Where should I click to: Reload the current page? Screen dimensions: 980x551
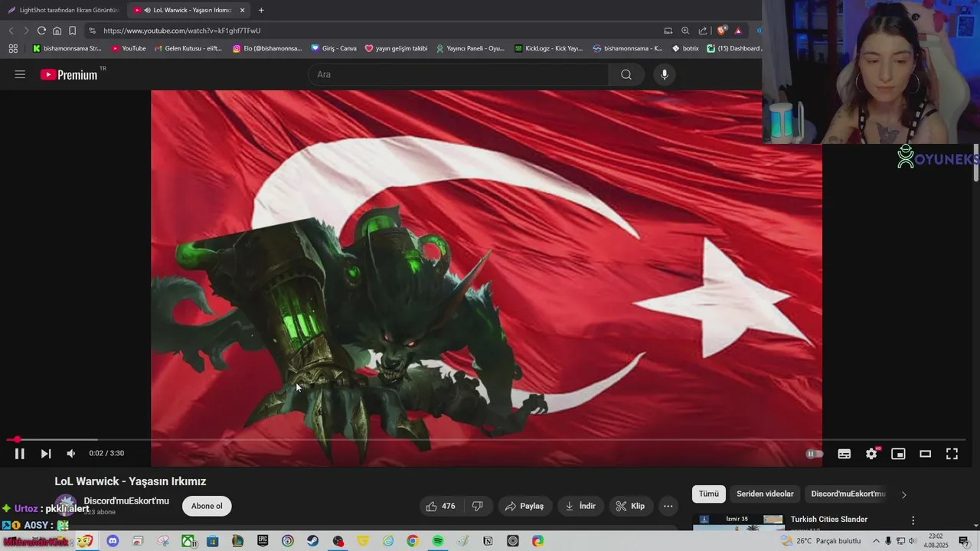tap(41, 31)
